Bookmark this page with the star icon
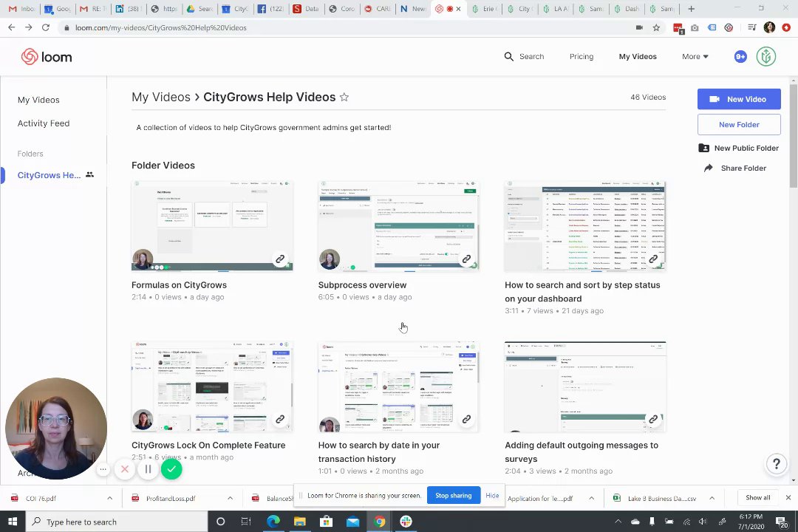 point(657,27)
